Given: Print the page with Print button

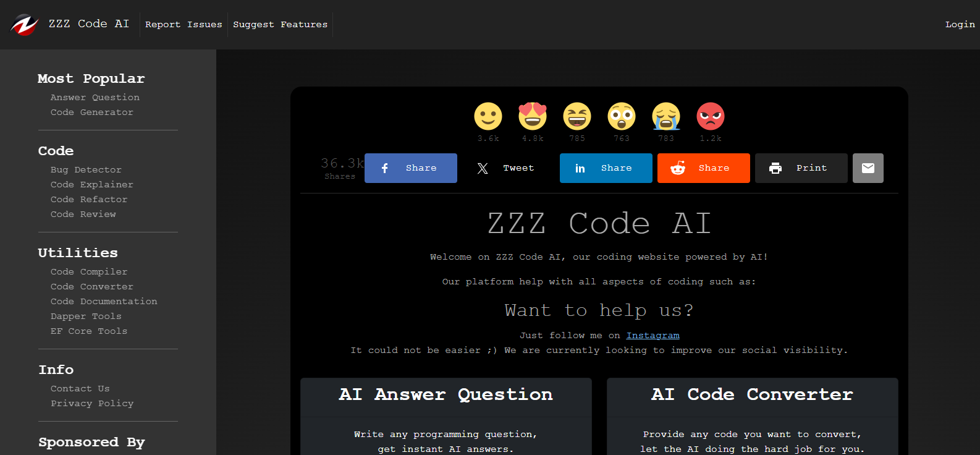Looking at the screenshot, I should coord(801,168).
